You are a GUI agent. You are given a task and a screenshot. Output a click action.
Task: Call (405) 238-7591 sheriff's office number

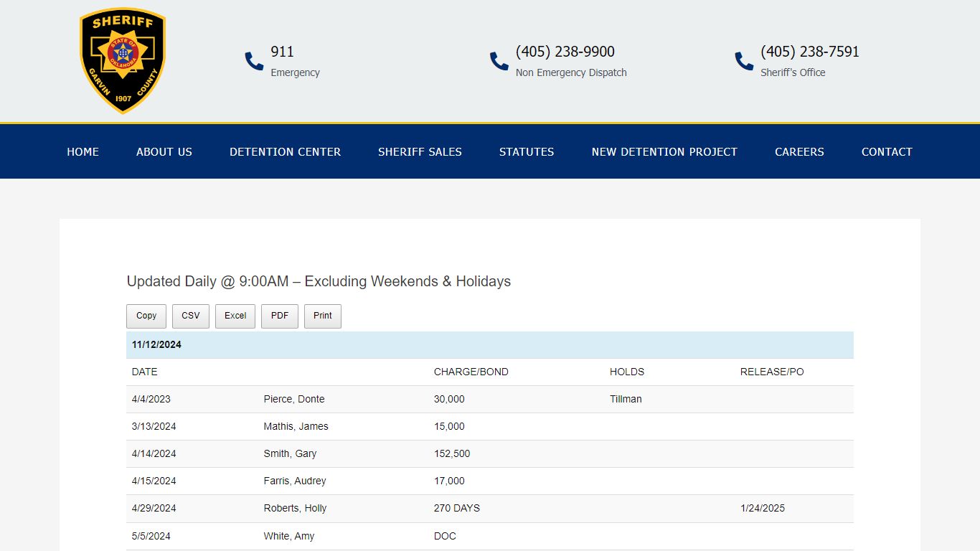810,52
